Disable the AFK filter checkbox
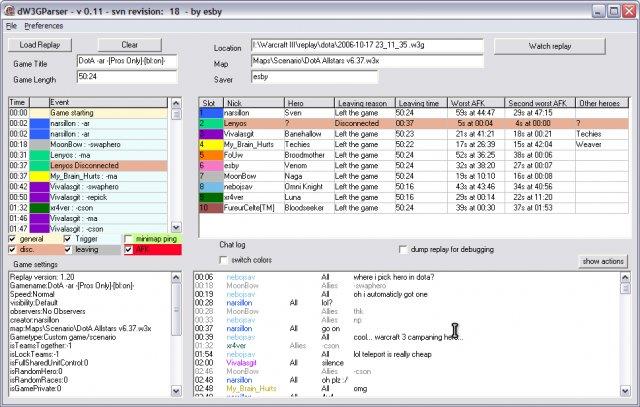 [x=129, y=249]
